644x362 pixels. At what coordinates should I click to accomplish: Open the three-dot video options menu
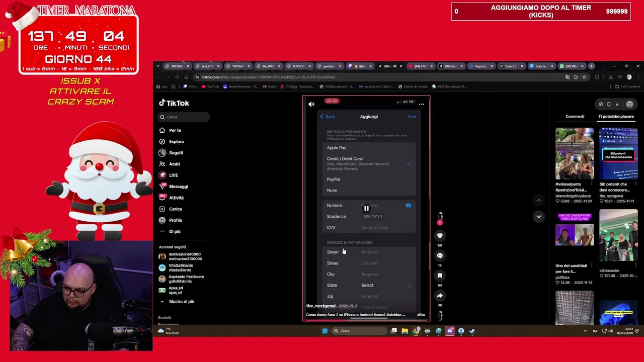pyautogui.click(x=422, y=104)
